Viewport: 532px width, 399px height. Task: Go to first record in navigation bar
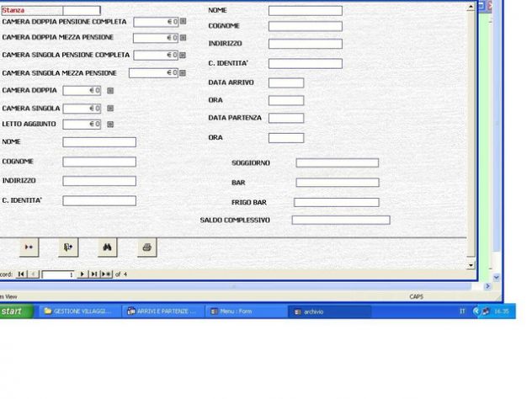(21, 274)
